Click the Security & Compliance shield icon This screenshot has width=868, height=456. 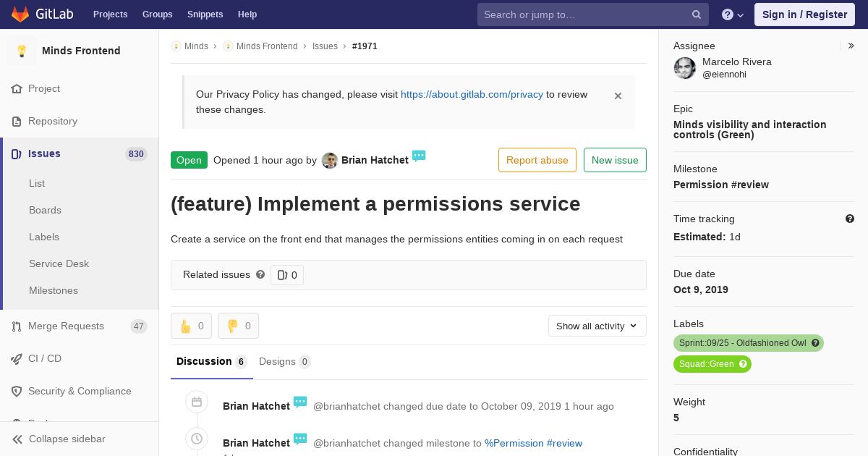17,392
